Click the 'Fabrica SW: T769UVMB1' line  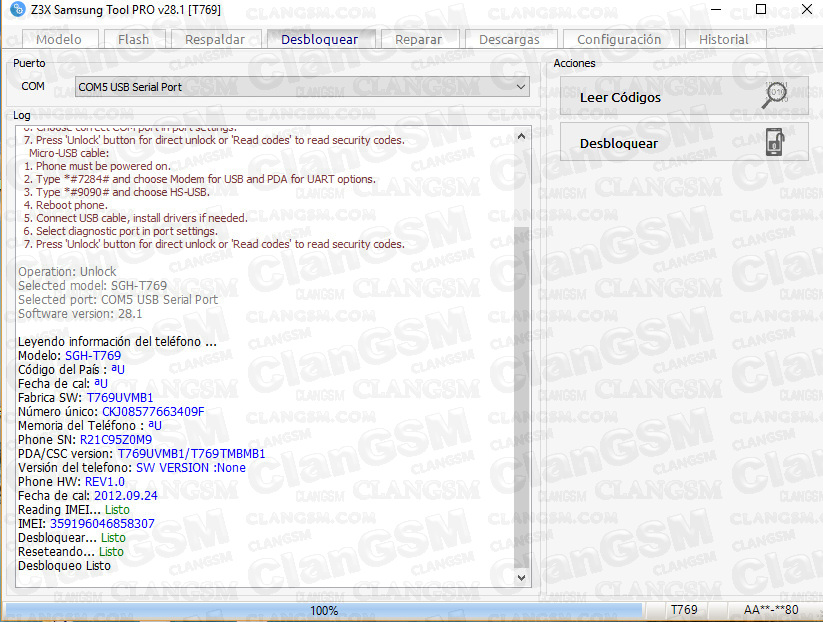coord(86,398)
